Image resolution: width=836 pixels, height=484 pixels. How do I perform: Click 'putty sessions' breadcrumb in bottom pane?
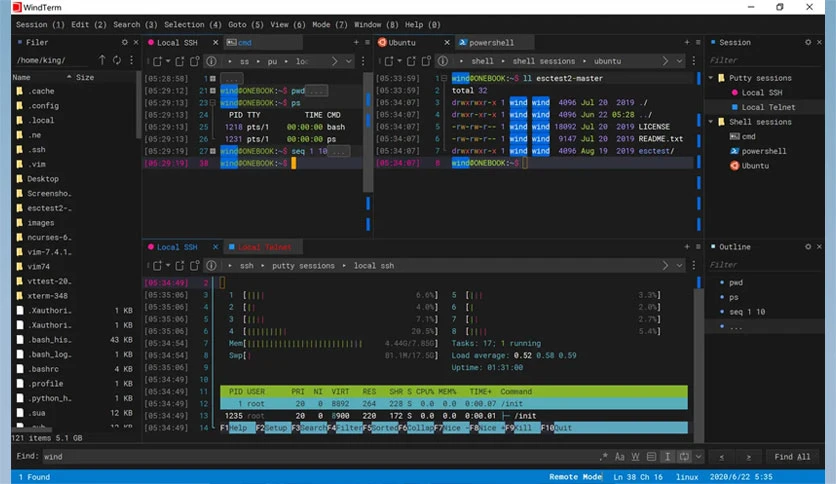pyautogui.click(x=303, y=265)
